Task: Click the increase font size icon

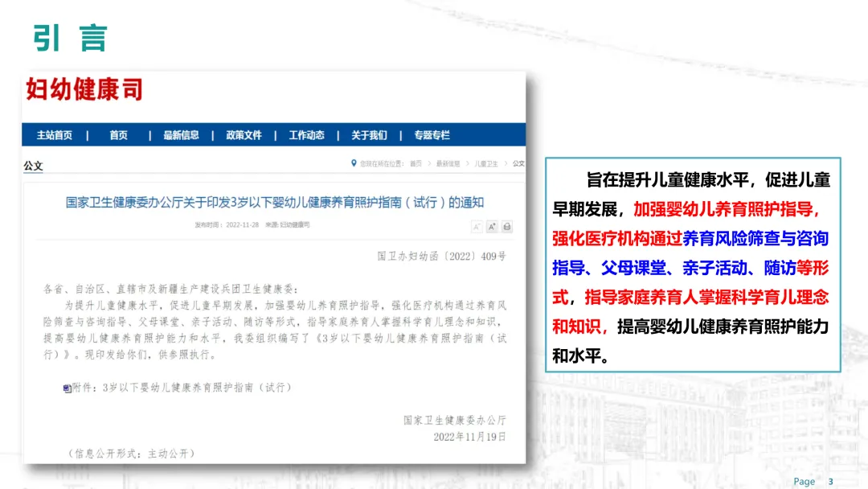Action: click(x=492, y=227)
